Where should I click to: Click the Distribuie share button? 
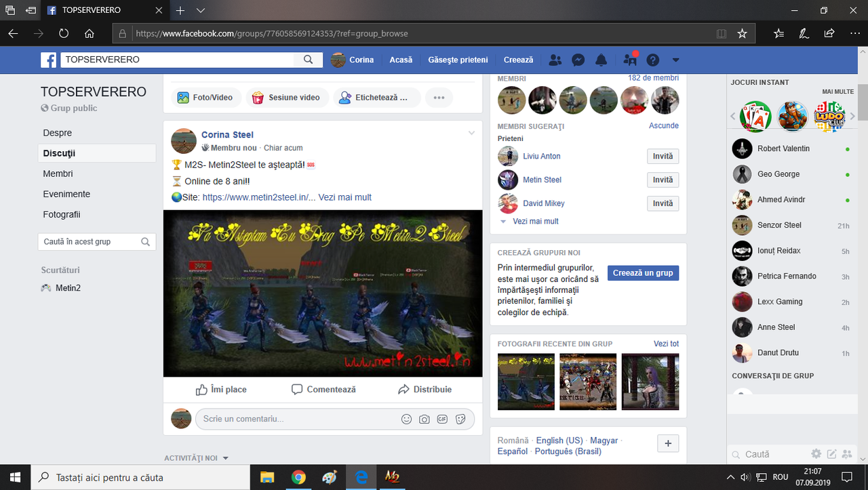tap(425, 390)
